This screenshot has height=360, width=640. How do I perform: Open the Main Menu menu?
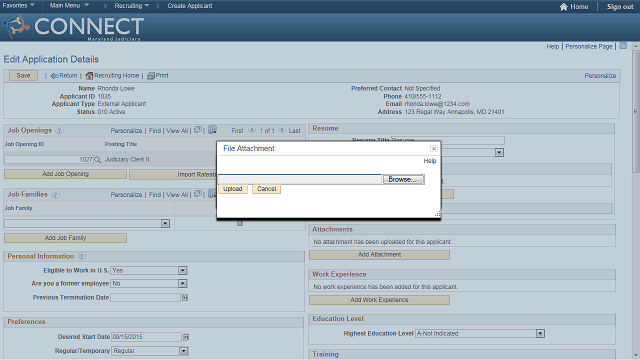pyautogui.click(x=69, y=5)
